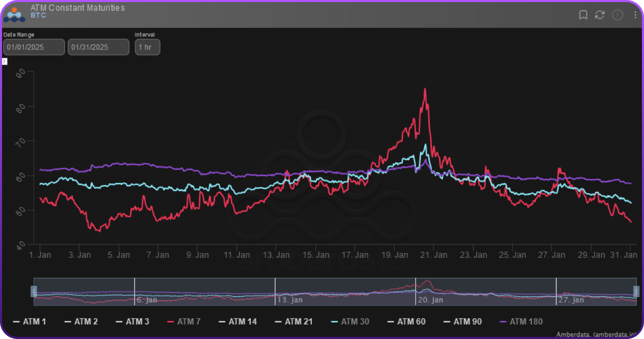644x339 pixels.
Task: Click the Amberdata logo icon
Action: click(14, 14)
